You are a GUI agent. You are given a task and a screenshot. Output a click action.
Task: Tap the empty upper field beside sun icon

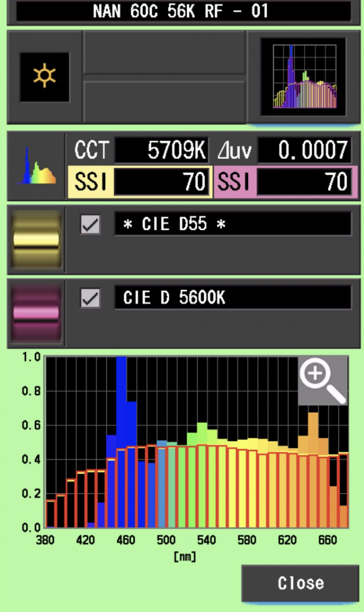164,53
